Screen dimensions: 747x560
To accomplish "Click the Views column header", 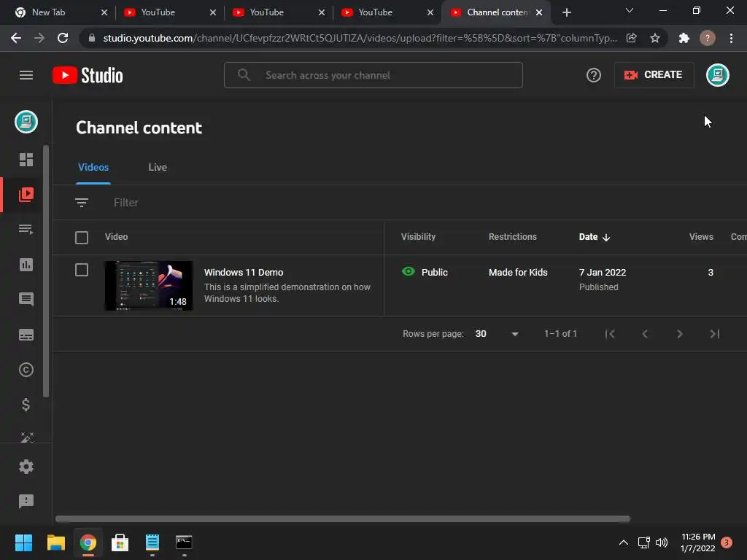I will (x=701, y=237).
